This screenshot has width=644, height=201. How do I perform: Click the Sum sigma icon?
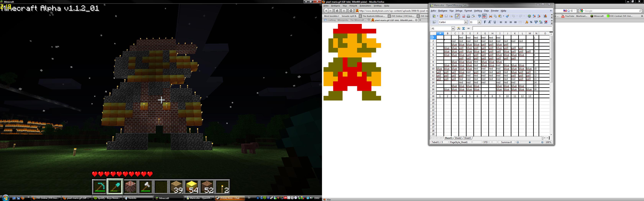tap(463, 29)
